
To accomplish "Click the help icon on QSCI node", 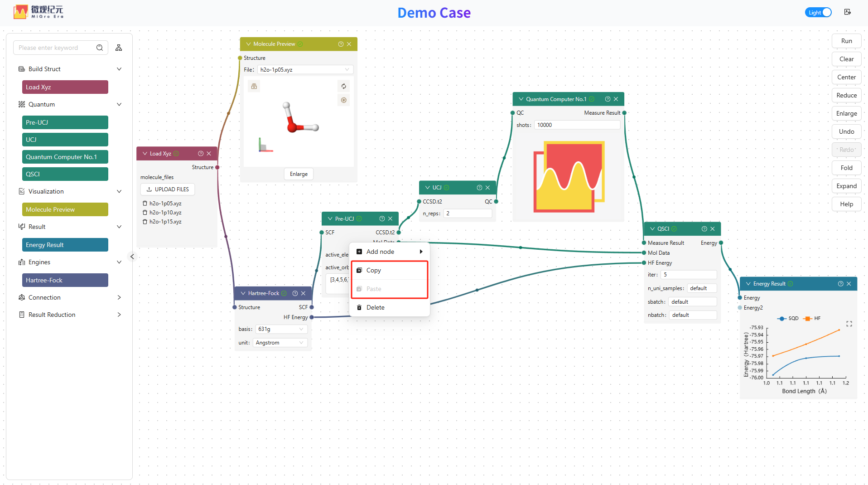I will tap(704, 229).
